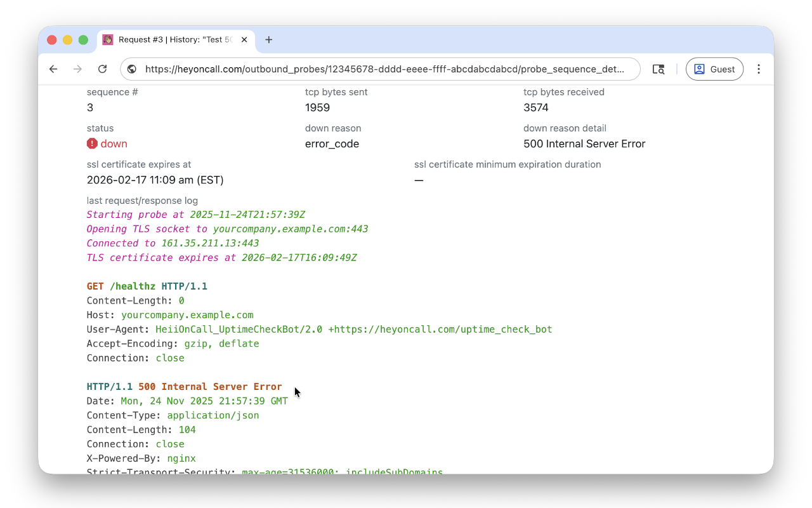Screen dimensions: 812x508
Task: Close the Request #3 tab
Action: click(244, 39)
